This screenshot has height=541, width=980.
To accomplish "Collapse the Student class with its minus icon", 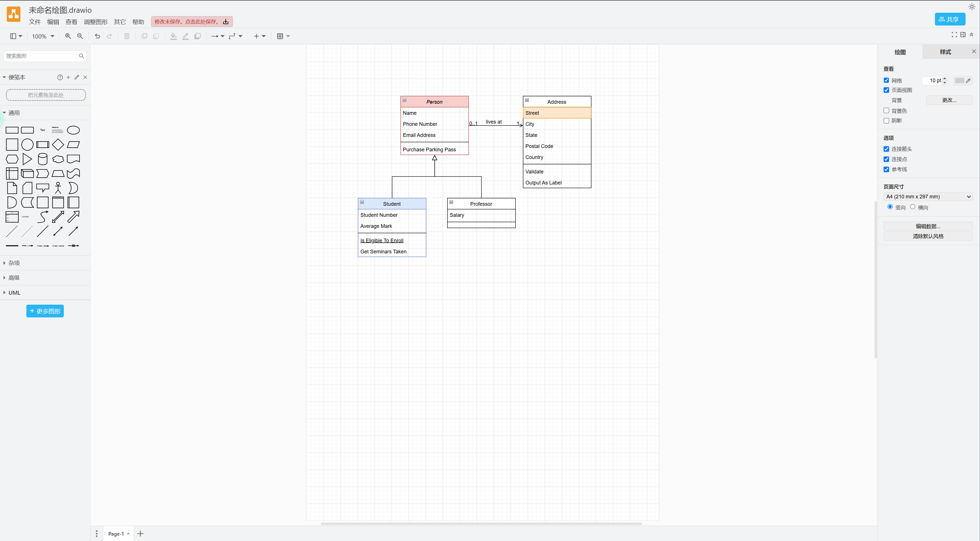I will (362, 202).
